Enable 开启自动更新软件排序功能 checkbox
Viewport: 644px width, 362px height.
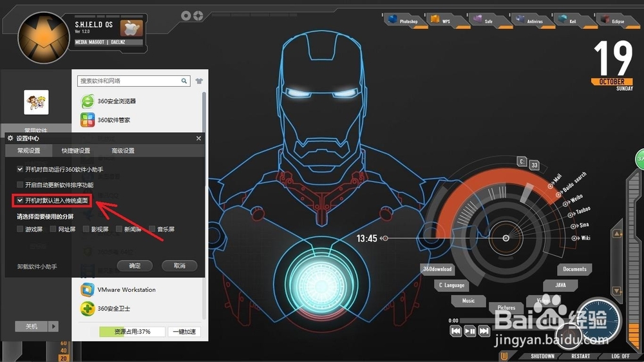20,184
